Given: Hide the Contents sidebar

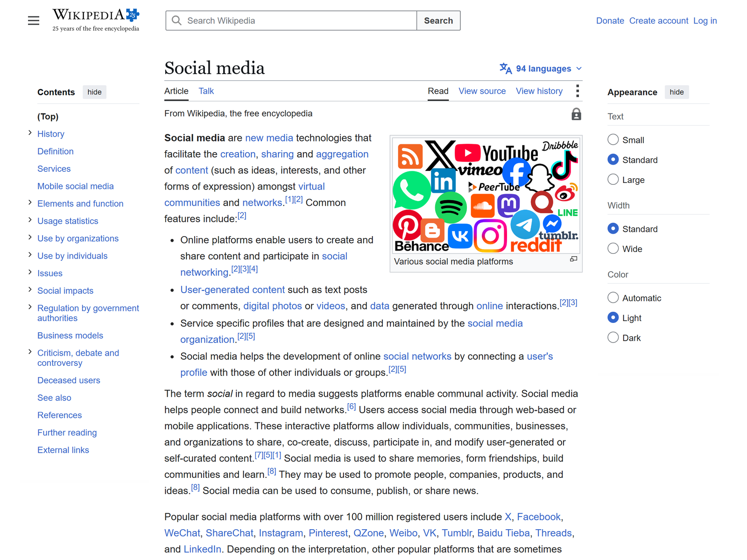Looking at the screenshot, I should click(94, 92).
